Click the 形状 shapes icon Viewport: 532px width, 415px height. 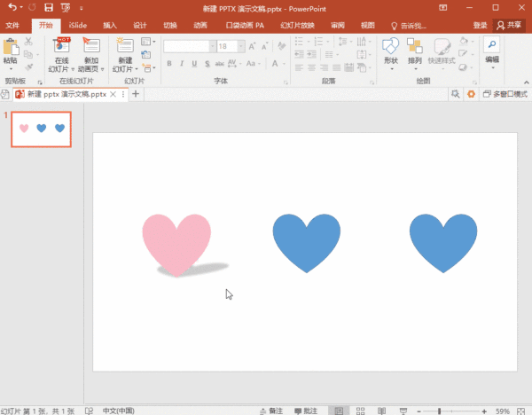coord(390,46)
